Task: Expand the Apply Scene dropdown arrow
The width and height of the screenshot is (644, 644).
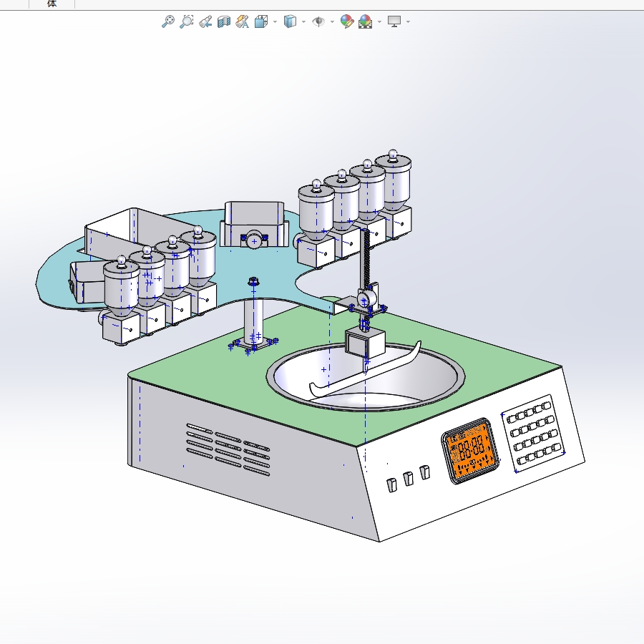Action: (379, 21)
